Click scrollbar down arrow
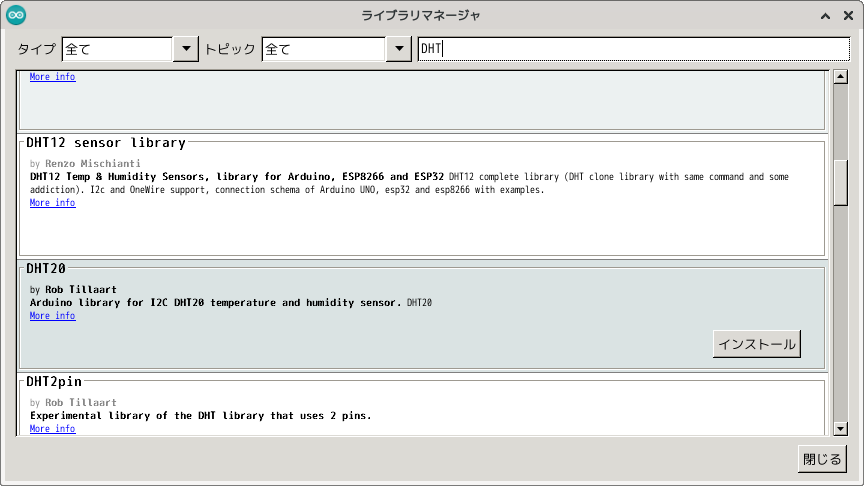Screen dimensions: 864x486 (x=840, y=429)
